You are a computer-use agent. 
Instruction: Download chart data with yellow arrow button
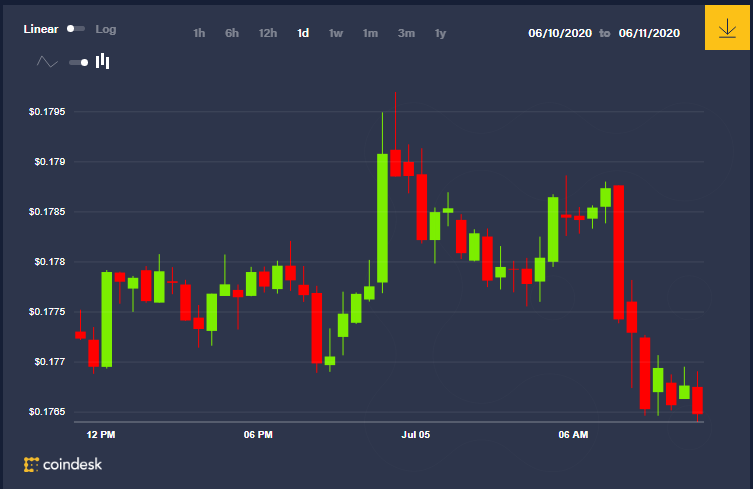click(727, 28)
